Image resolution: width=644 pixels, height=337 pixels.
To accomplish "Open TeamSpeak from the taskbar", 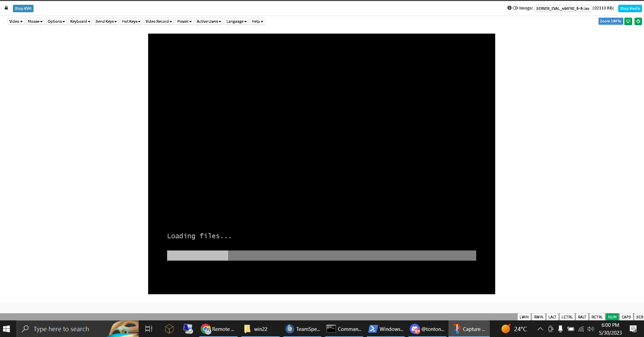I will click(303, 329).
